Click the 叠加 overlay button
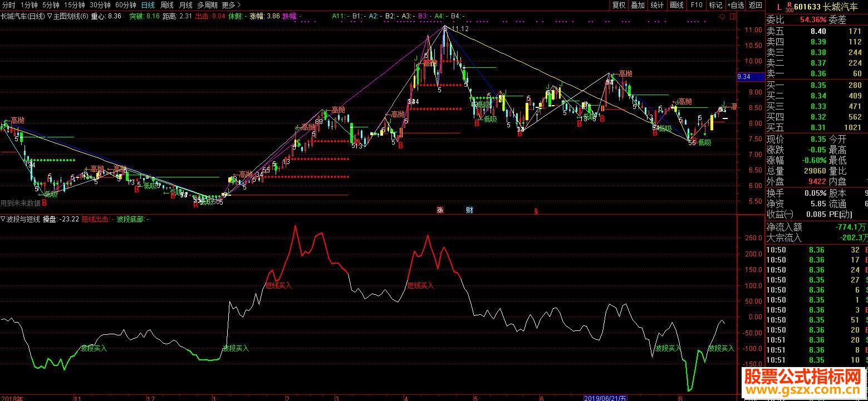This screenshot has width=868, height=401. (x=637, y=5)
